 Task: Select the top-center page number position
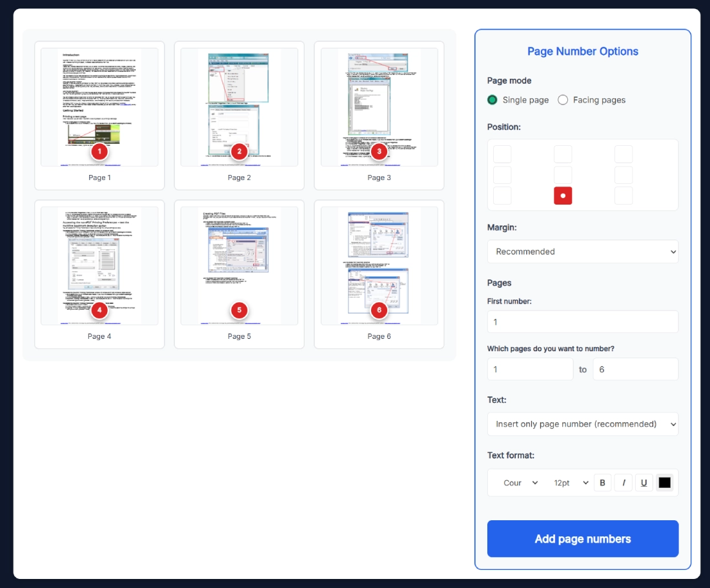[x=562, y=154]
